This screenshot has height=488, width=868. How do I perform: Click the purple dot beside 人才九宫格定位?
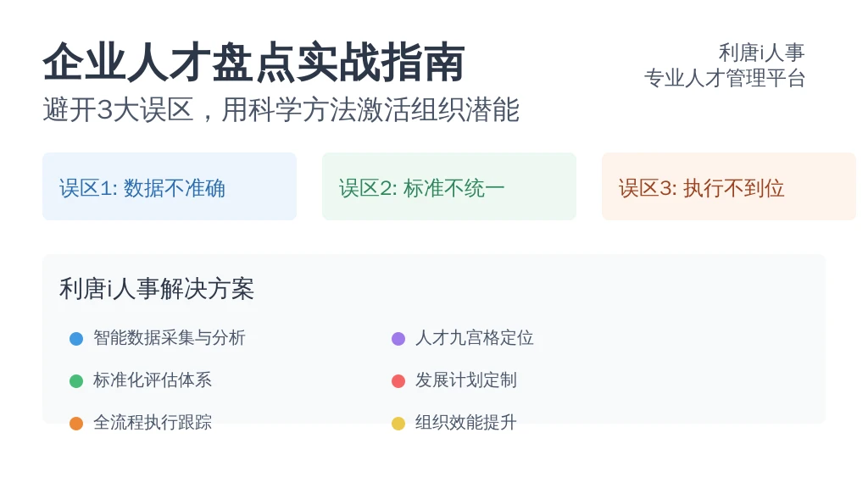click(398, 339)
